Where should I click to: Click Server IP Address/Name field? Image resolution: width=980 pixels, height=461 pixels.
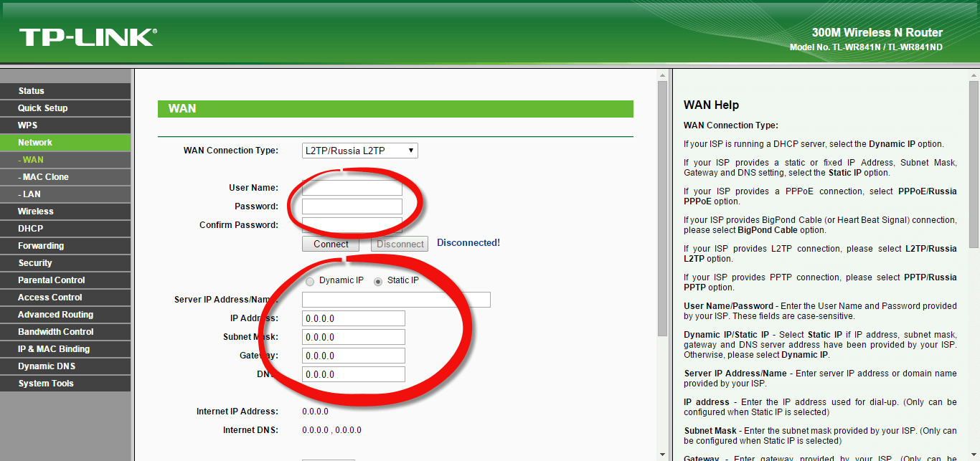(x=396, y=300)
